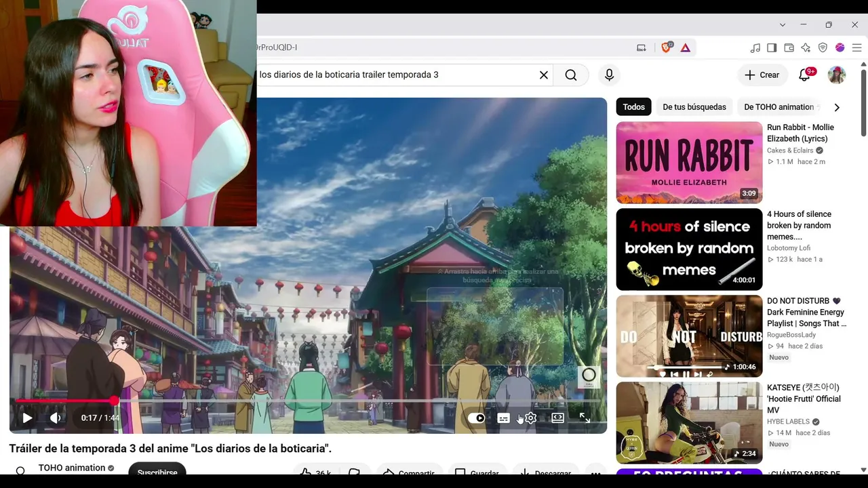Image resolution: width=868 pixels, height=488 pixels.
Task: Play the trailer video
Action: (x=27, y=418)
